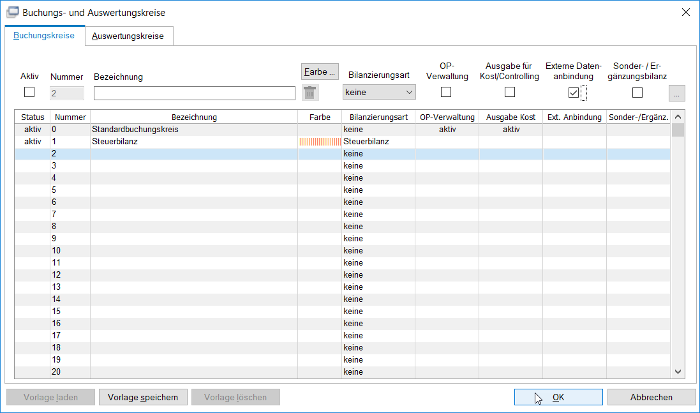Open the Farbe... color chooser button
The height and width of the screenshot is (413, 700).
click(320, 71)
